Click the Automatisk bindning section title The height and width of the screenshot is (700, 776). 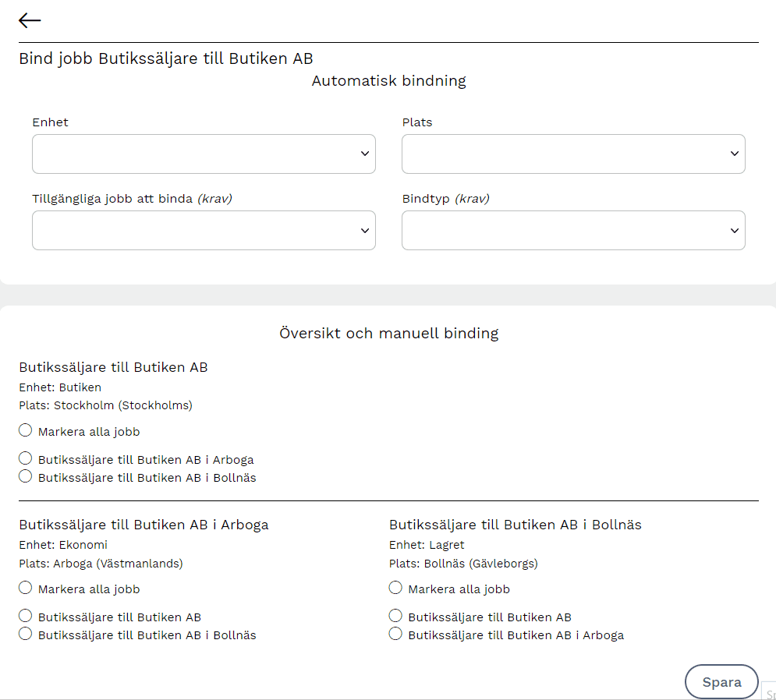click(388, 81)
